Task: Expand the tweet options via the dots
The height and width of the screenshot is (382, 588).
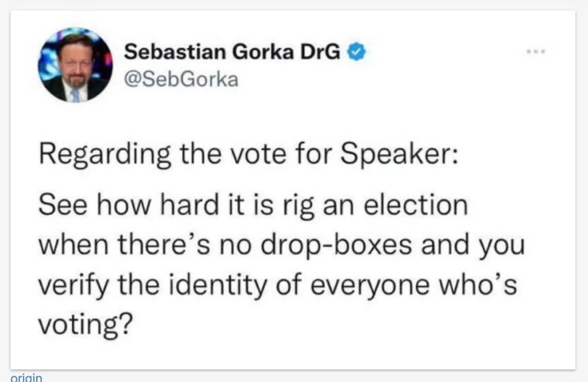Action: (535, 51)
